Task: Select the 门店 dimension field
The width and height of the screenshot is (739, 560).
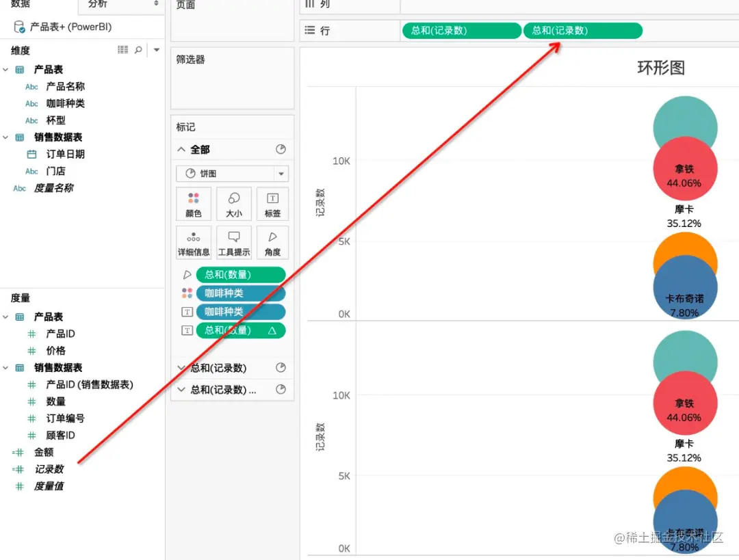Action: click(55, 171)
